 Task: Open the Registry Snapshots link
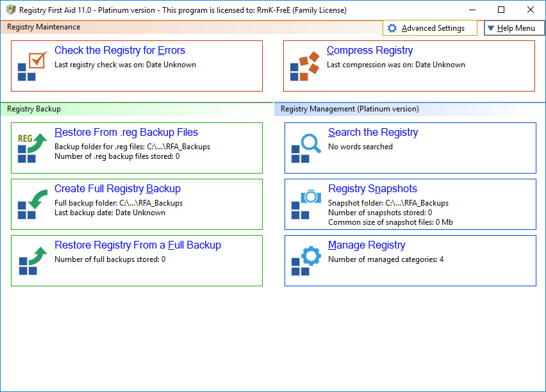[x=372, y=189]
